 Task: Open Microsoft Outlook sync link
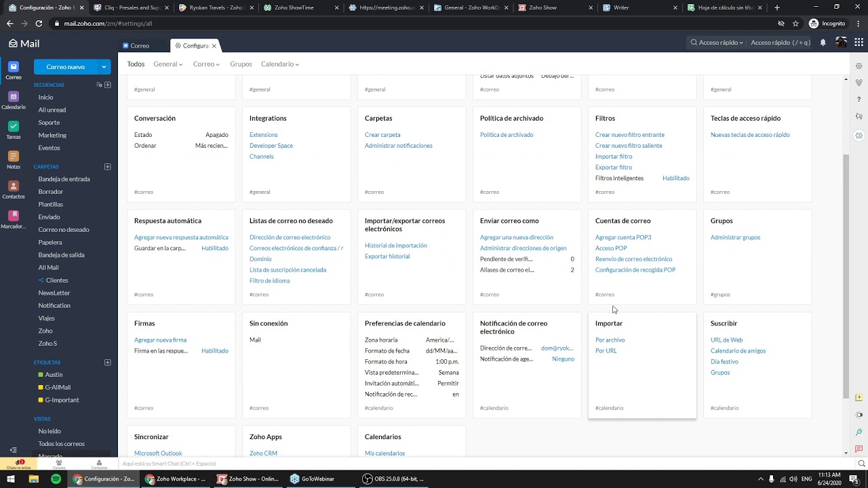(158, 453)
